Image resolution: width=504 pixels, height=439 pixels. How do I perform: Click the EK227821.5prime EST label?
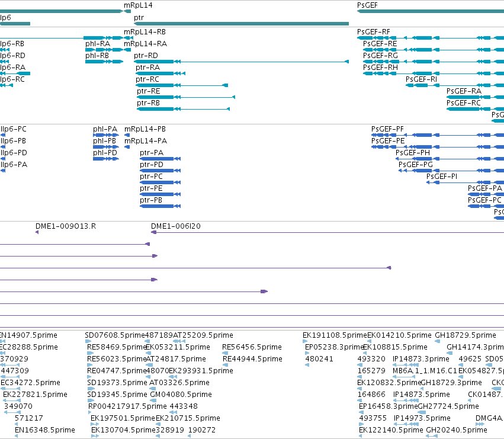[36, 395]
